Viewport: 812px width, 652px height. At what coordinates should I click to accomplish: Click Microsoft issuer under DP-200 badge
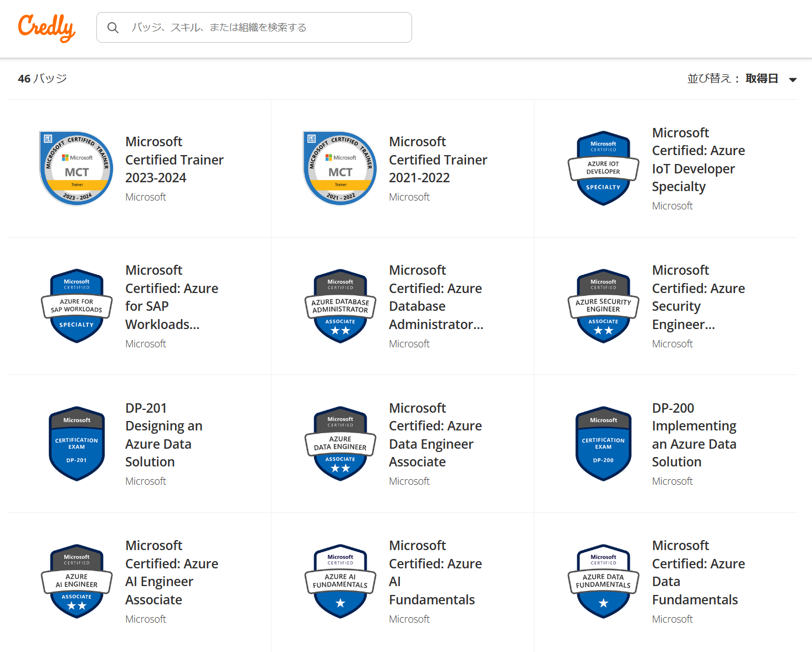pos(672,481)
